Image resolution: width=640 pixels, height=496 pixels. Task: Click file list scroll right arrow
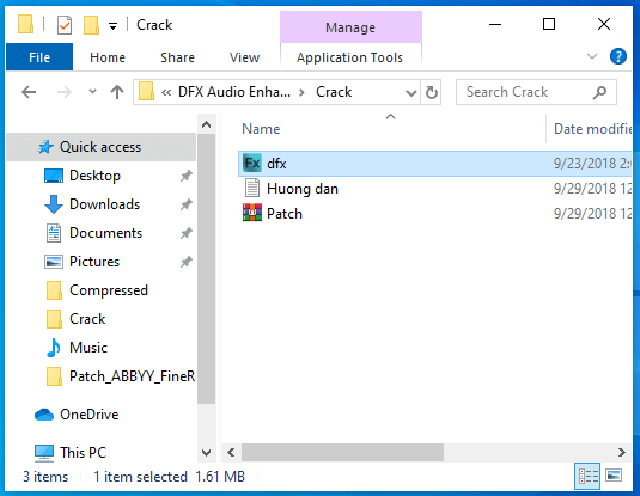621,452
